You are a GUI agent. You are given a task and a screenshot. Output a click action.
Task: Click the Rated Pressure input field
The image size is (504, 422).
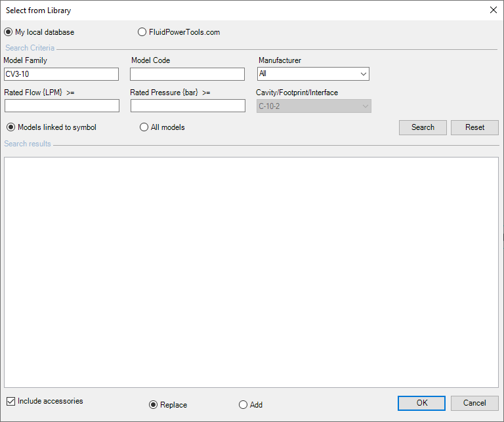(x=188, y=106)
